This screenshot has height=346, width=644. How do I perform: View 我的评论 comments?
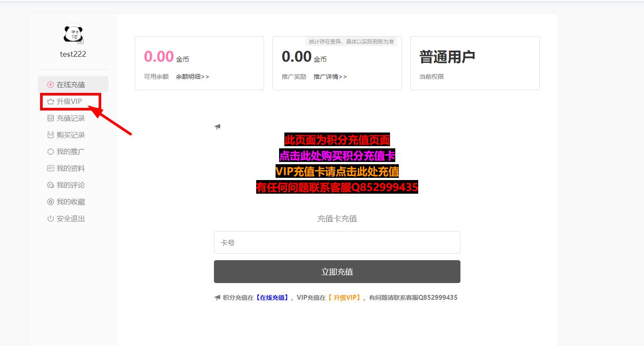coord(73,185)
